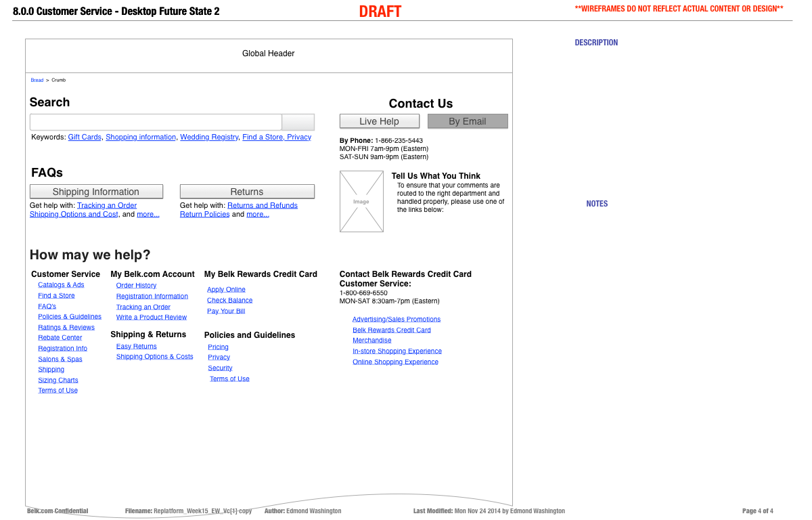The height and width of the screenshot is (520, 812).
Task: Click Find a Store under Customer Service
Action: coord(56,295)
